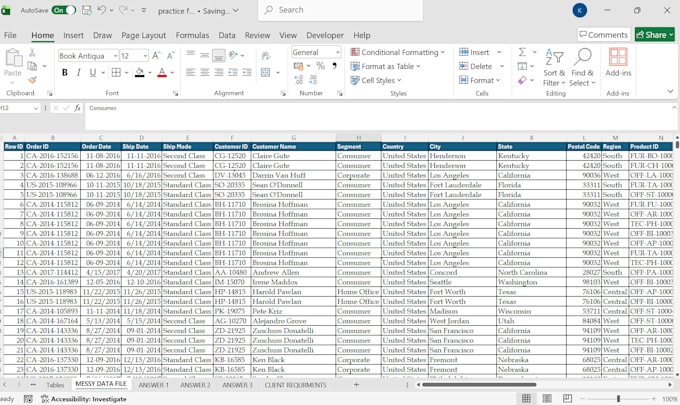The width and height of the screenshot is (680, 405).
Task: Click the zoom slider handle
Action: [618, 398]
